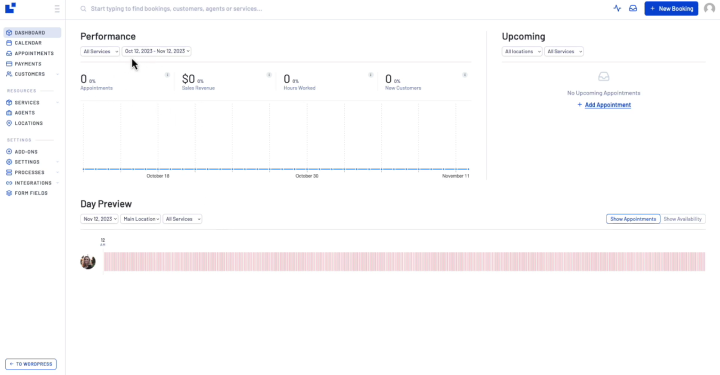Click the New Booking button

point(671,8)
